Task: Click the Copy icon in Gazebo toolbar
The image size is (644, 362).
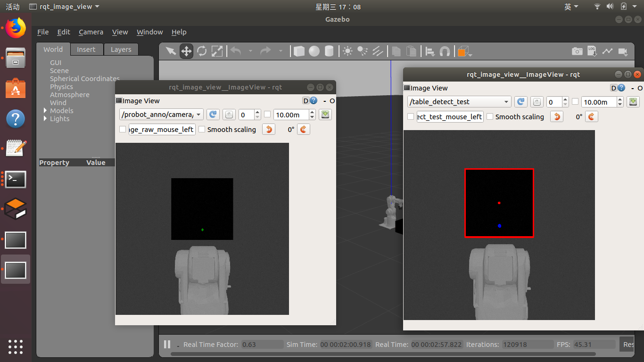Action: click(x=396, y=51)
